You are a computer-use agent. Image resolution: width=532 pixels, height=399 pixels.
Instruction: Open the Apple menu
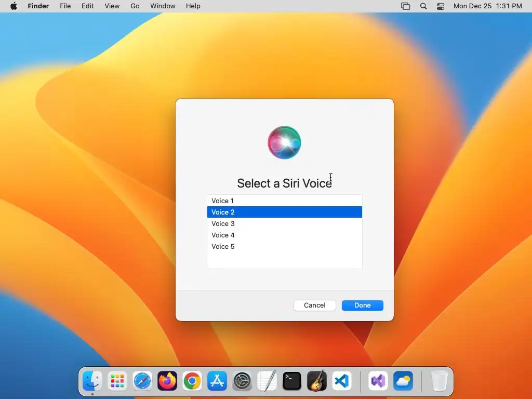tap(14, 6)
